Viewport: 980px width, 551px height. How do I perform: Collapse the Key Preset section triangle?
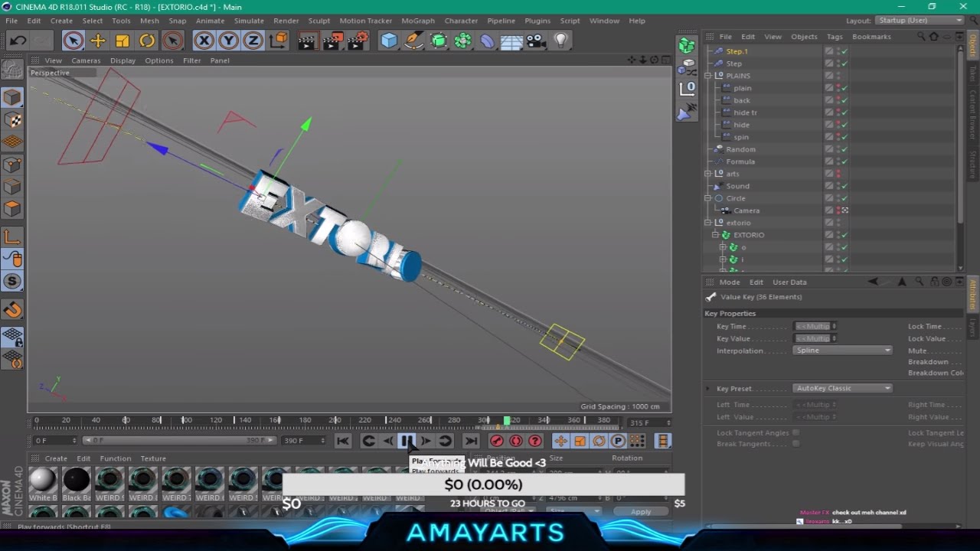pos(708,389)
